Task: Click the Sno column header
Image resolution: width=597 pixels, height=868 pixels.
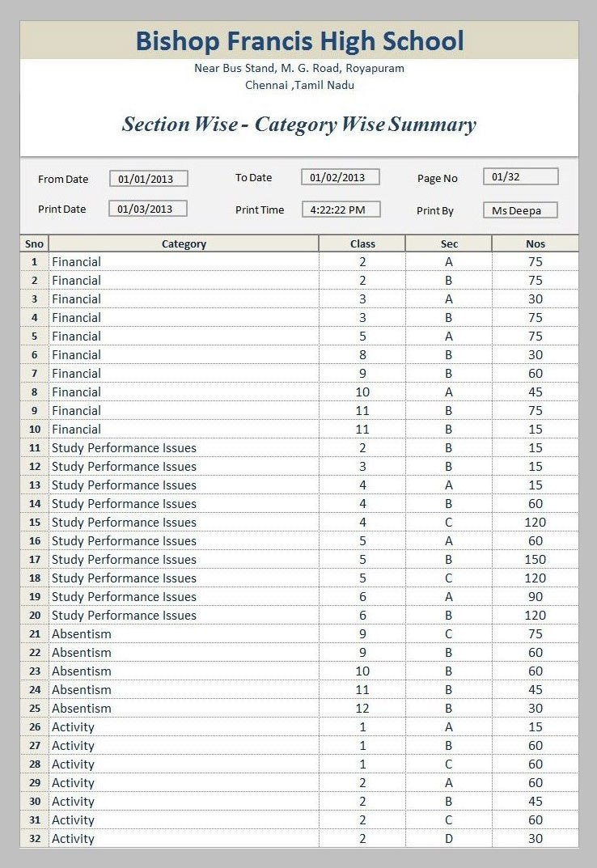Action: pos(34,243)
